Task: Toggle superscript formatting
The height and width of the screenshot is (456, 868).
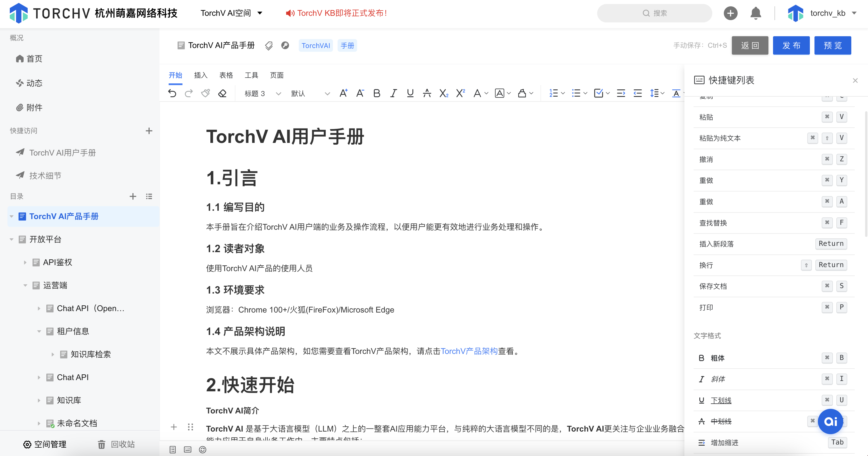Action: point(460,93)
